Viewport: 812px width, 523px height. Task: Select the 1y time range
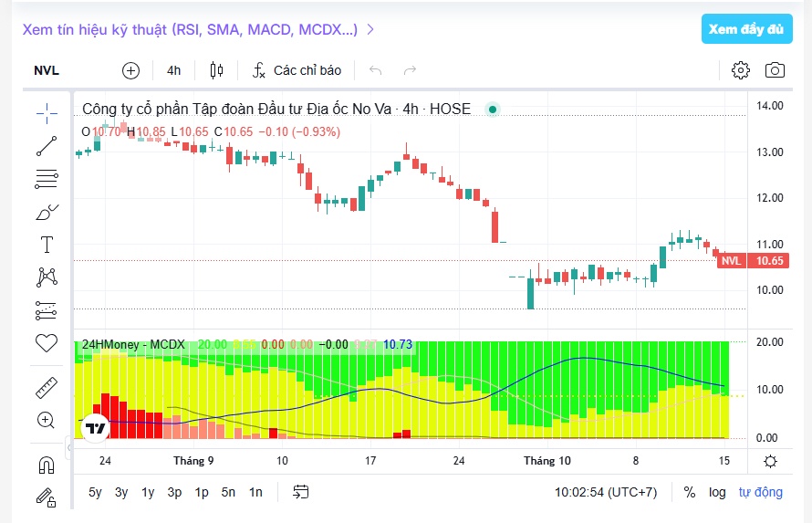[148, 492]
